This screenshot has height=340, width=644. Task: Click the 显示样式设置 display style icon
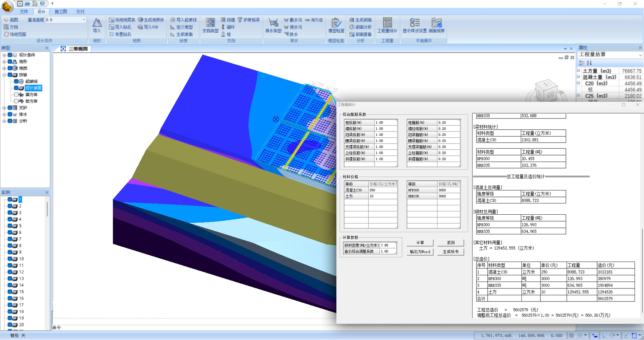tap(415, 26)
